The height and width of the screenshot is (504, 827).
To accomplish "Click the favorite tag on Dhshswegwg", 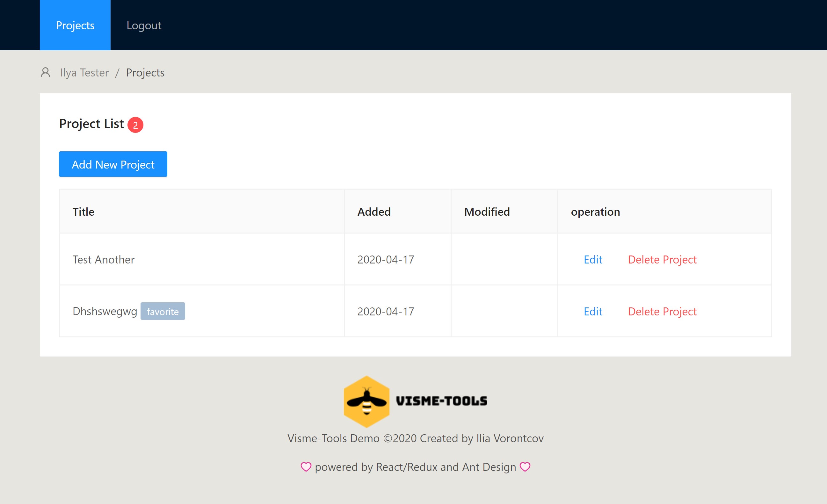I will click(163, 311).
